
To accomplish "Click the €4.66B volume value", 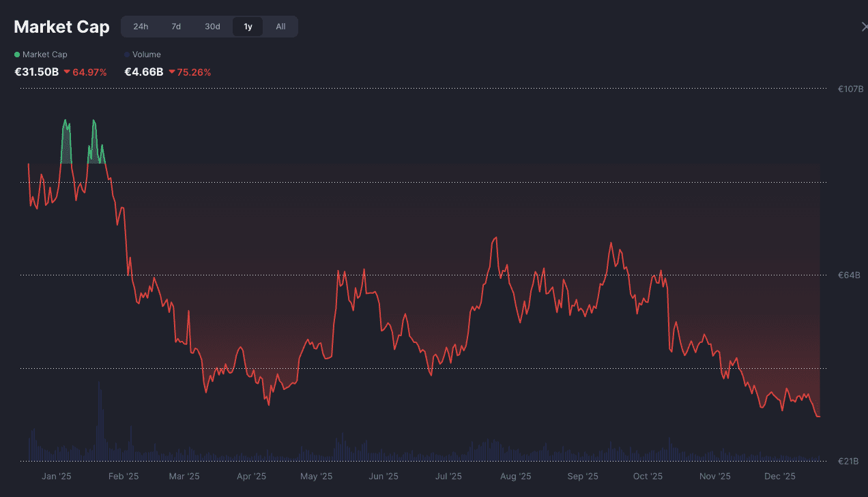I will coord(143,72).
